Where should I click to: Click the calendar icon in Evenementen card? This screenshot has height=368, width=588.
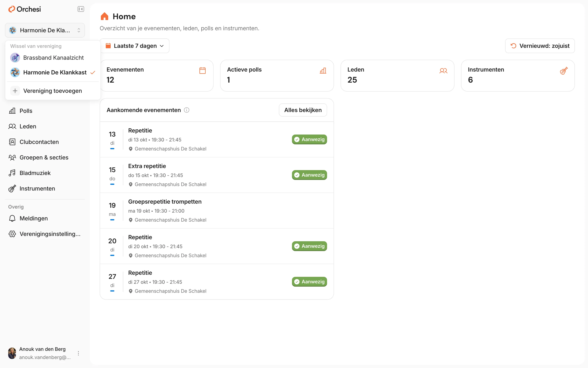pos(202,71)
